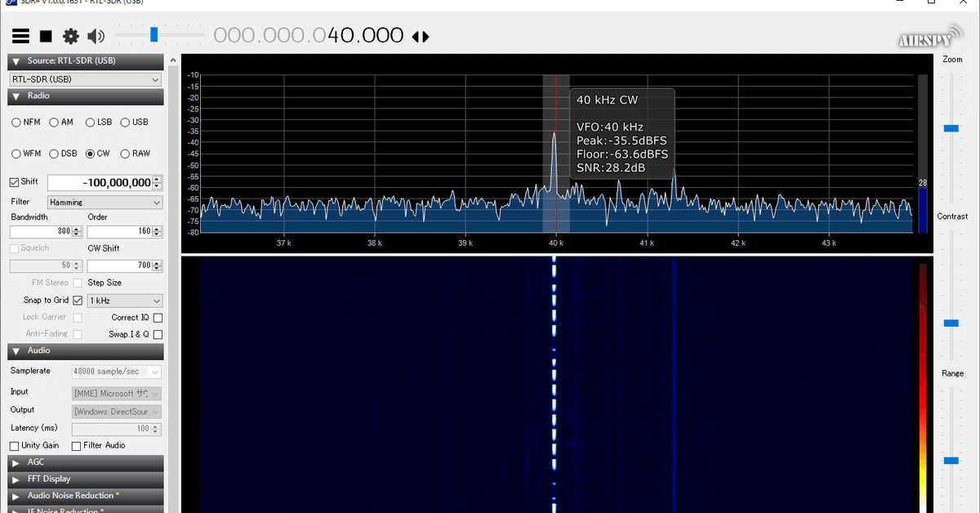The width and height of the screenshot is (980, 513).
Task: Enable Swap I & Q
Action: pyautogui.click(x=157, y=334)
